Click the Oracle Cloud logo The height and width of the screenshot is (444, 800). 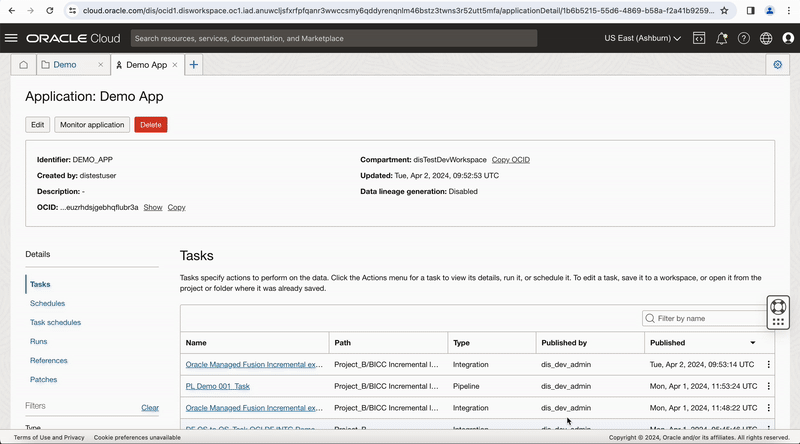(73, 38)
